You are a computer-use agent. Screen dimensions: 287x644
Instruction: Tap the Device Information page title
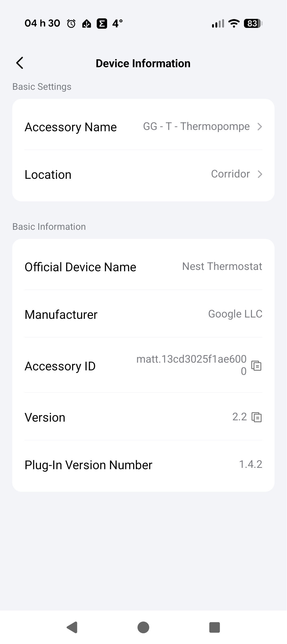(x=143, y=63)
